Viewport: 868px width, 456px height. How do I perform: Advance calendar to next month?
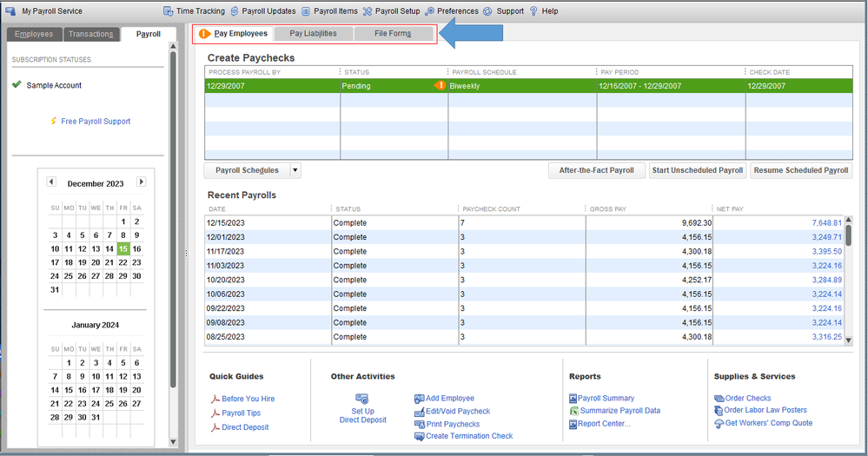point(142,182)
